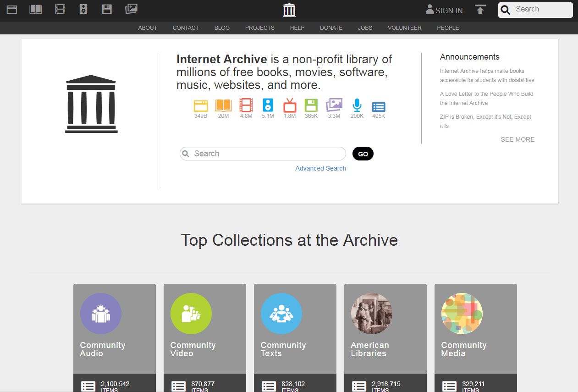Click the Community Audio purple circle icon
The width and height of the screenshot is (578, 392).
(101, 314)
